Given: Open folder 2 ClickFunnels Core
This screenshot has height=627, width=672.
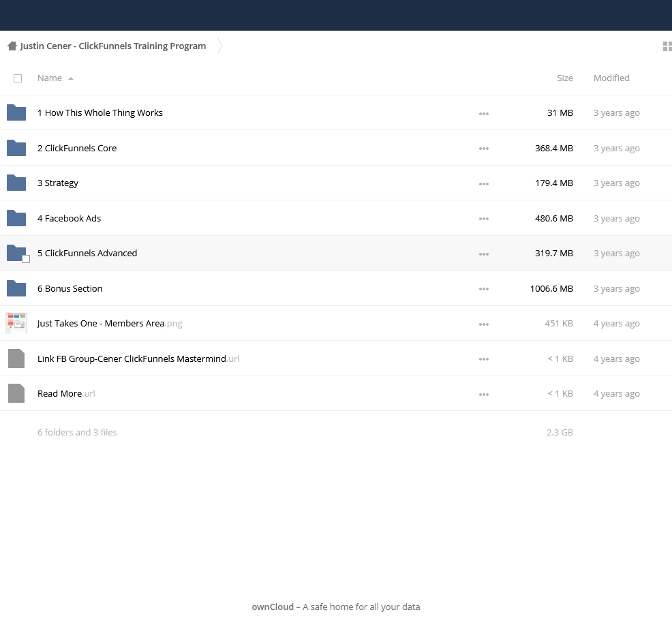Looking at the screenshot, I should click(x=77, y=148).
